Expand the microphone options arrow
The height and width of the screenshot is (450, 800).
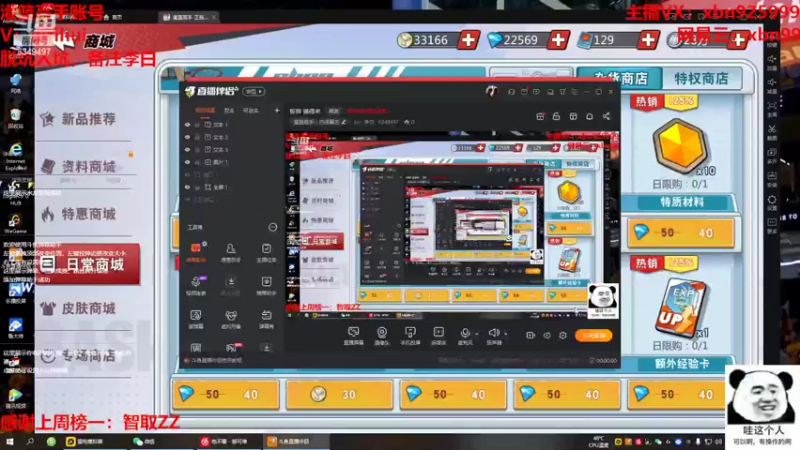tap(477, 334)
